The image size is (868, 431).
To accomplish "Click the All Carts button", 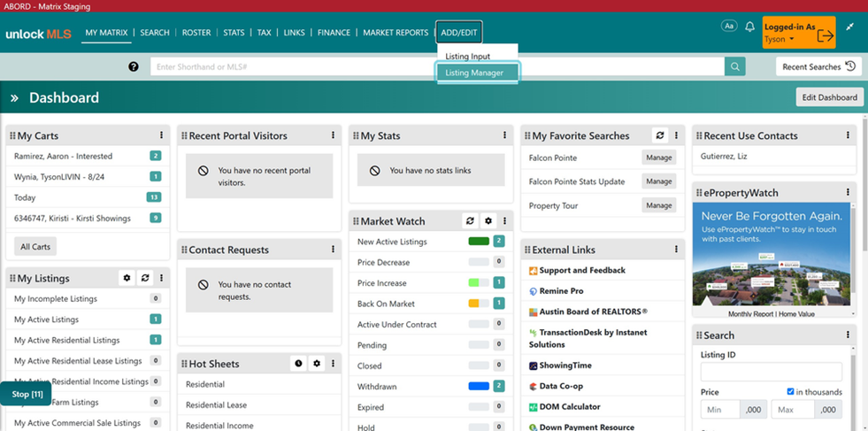I will (35, 247).
